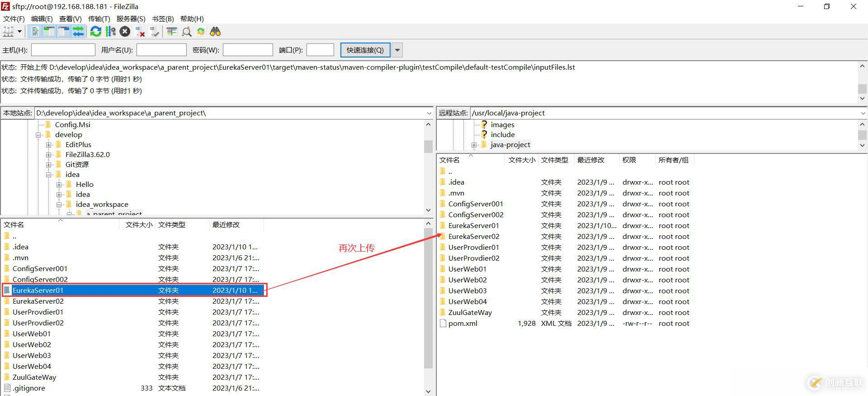Open remote site path dropdown
Screen dimensions: 868x396
(863, 113)
